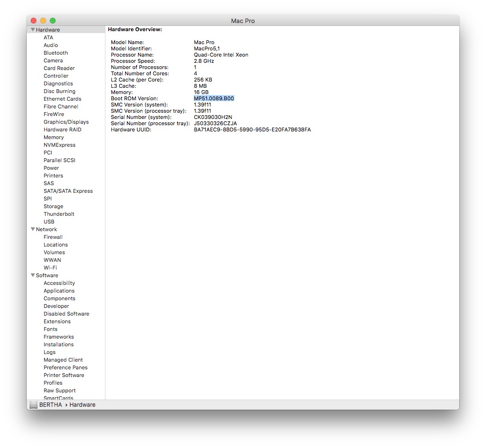Screen dimensions: 486x448
Task: Show Diagnostics information
Action: pyautogui.click(x=58, y=84)
